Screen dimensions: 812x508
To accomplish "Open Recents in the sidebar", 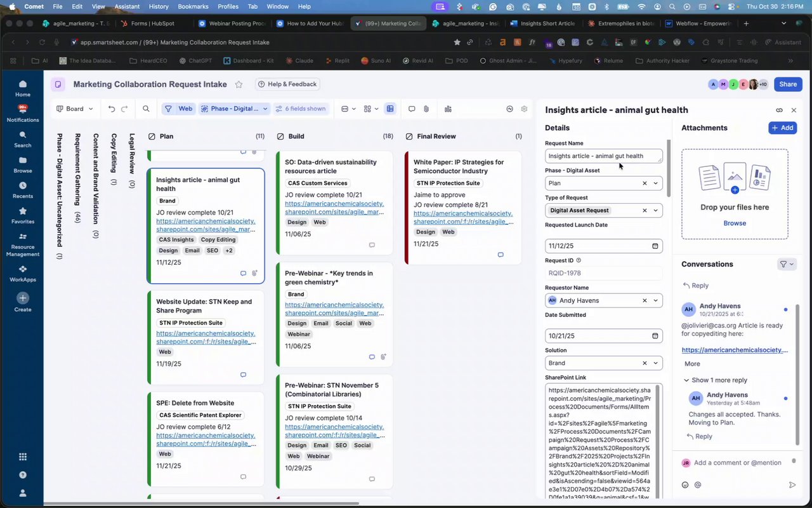I will pyautogui.click(x=23, y=190).
